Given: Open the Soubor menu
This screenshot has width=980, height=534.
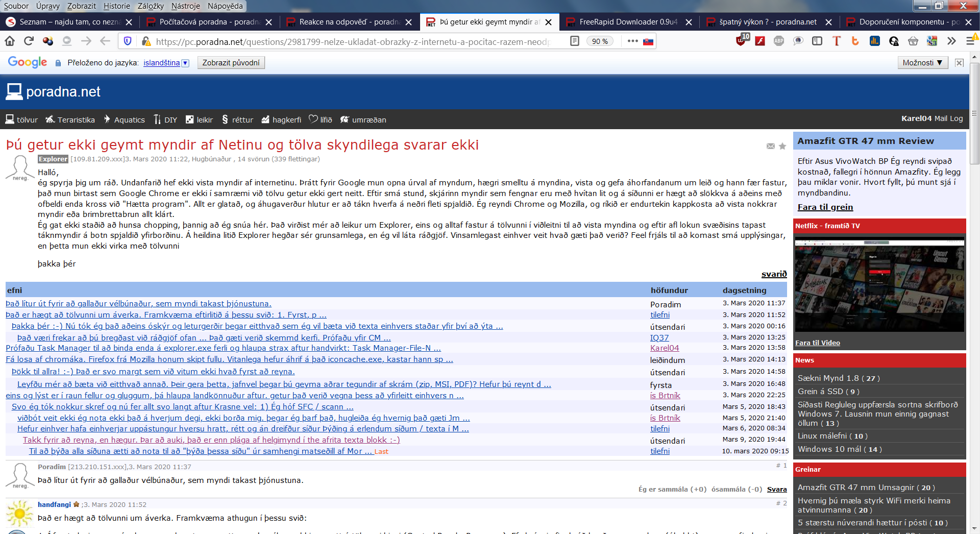Looking at the screenshot, I should tap(16, 6).
